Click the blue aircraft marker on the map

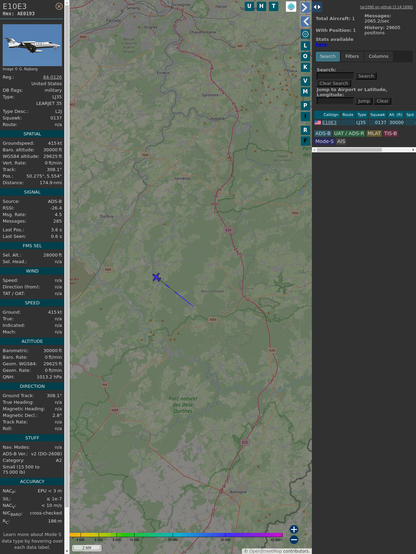coord(157,277)
